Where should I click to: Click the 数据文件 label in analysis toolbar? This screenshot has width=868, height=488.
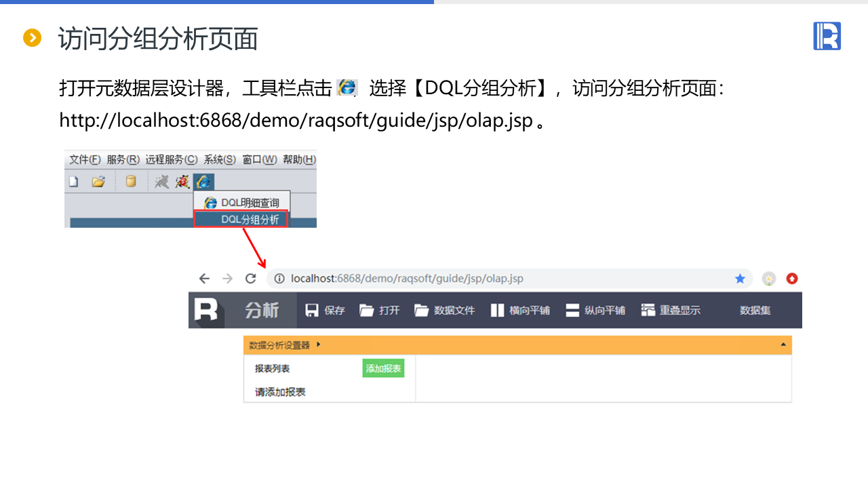click(x=454, y=310)
